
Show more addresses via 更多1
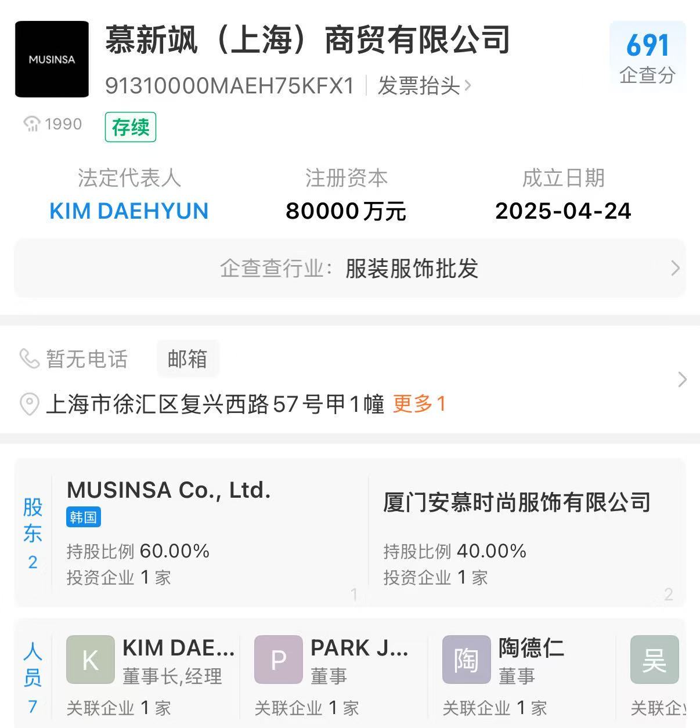point(419,404)
